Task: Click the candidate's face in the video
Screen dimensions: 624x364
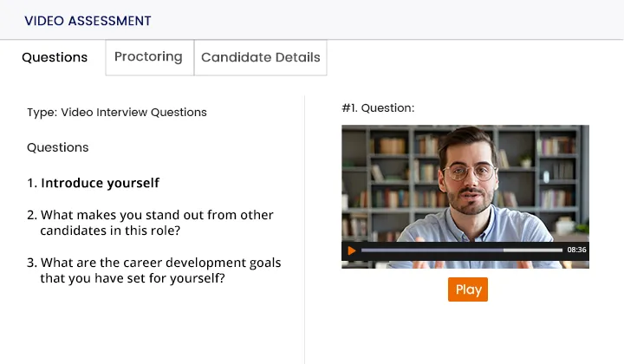Action: tap(469, 175)
